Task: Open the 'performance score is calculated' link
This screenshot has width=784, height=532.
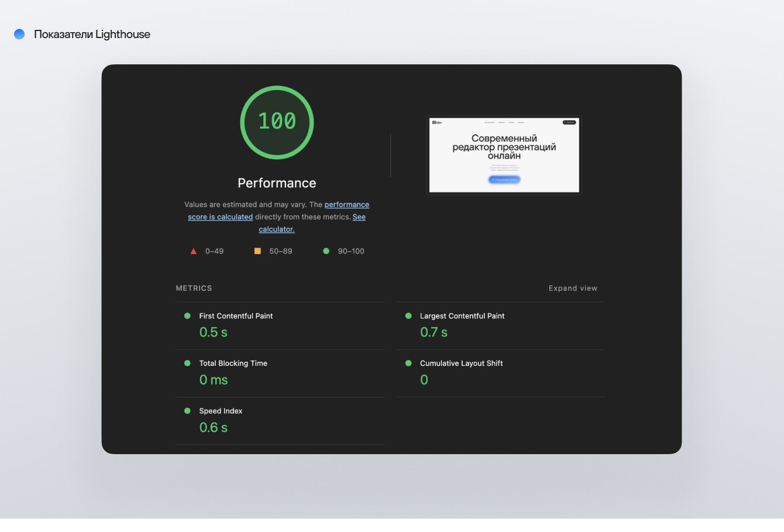Action: point(278,211)
